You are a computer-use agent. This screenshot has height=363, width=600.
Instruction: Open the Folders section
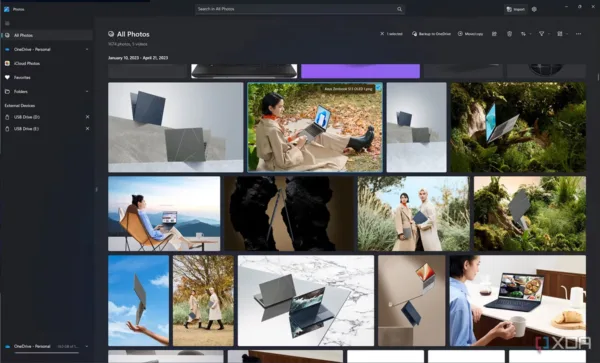pyautogui.click(x=47, y=91)
